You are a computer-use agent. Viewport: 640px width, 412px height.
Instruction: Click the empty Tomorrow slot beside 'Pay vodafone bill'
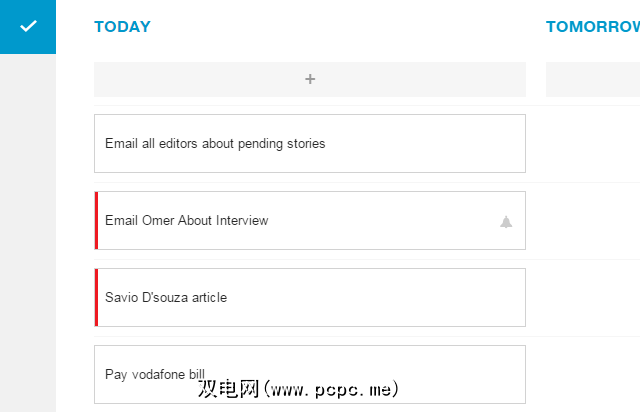tap(592, 374)
